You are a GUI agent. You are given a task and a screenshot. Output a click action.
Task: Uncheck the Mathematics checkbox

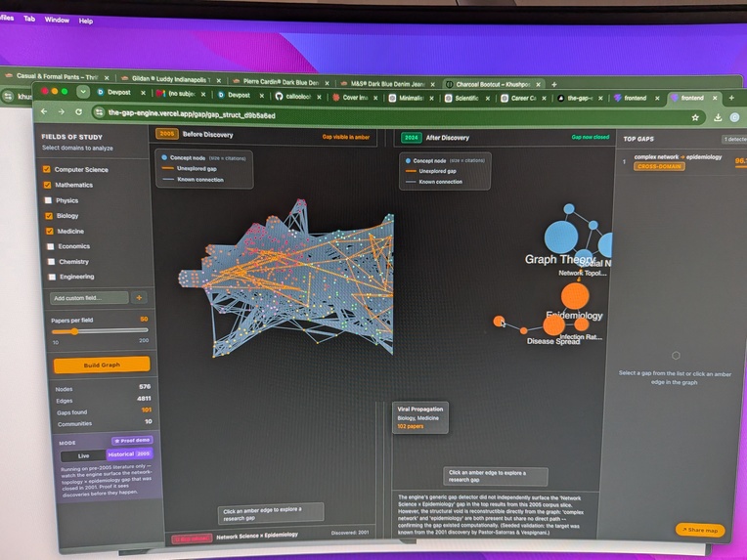coord(47,185)
